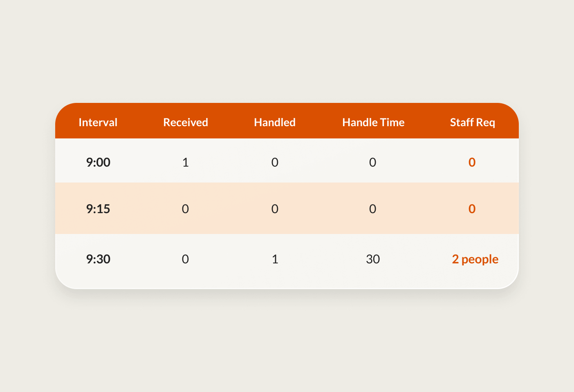Click the Handle Time 0 in 9:00 row

pyautogui.click(x=373, y=162)
